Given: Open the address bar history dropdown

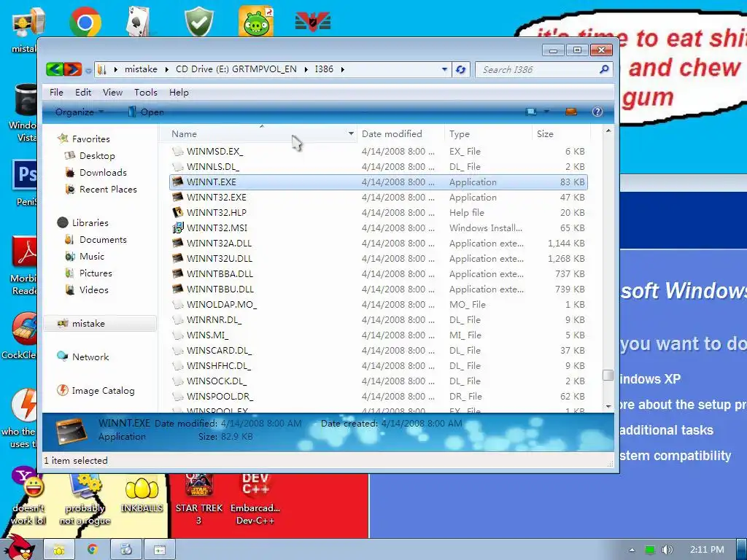Looking at the screenshot, I should coord(444,69).
